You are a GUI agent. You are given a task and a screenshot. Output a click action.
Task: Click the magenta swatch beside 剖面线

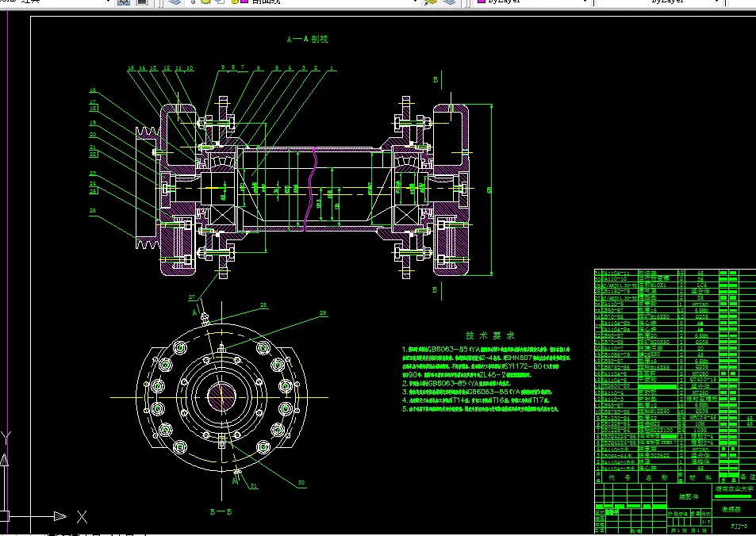pos(244,2)
